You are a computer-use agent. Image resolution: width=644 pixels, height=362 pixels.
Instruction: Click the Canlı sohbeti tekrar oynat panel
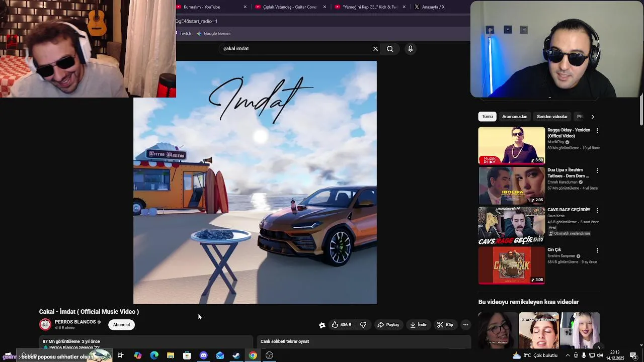pos(364,342)
